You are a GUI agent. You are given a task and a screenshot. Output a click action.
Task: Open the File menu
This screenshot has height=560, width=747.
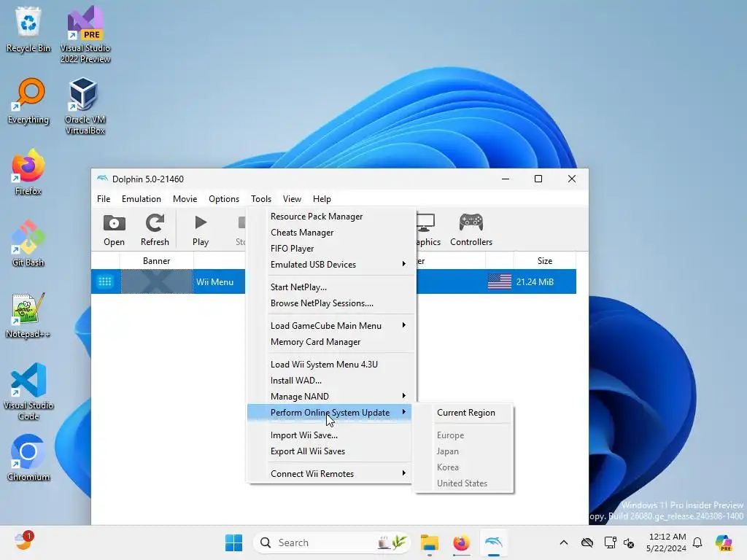pos(104,198)
